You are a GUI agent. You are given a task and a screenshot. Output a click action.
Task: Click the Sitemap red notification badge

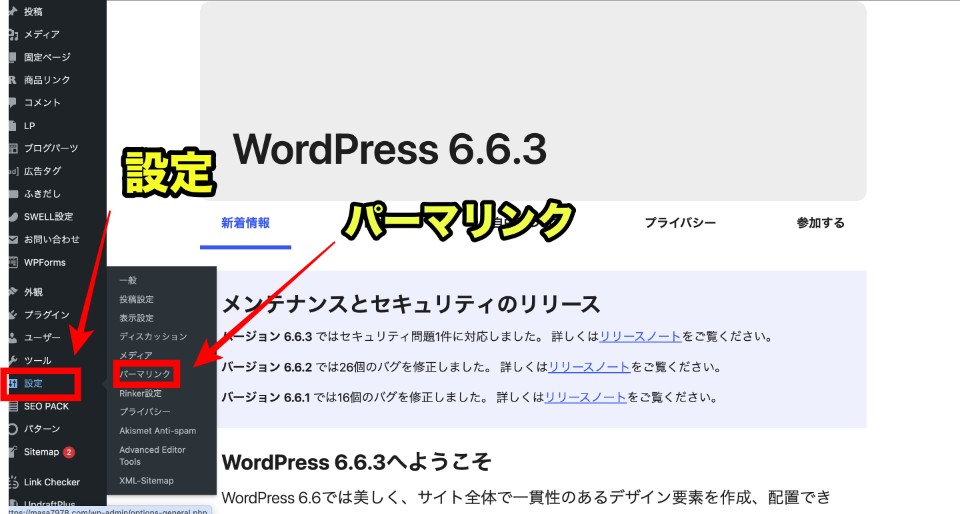(69, 452)
